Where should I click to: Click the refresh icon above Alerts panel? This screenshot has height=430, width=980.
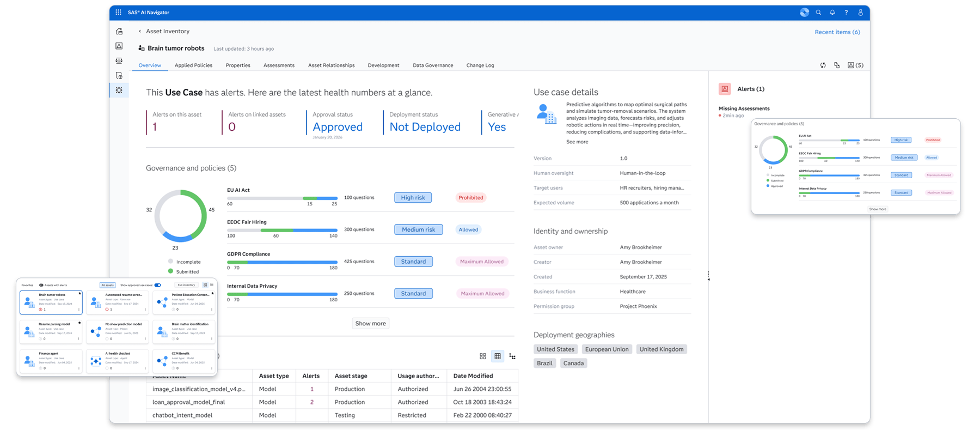coord(823,65)
